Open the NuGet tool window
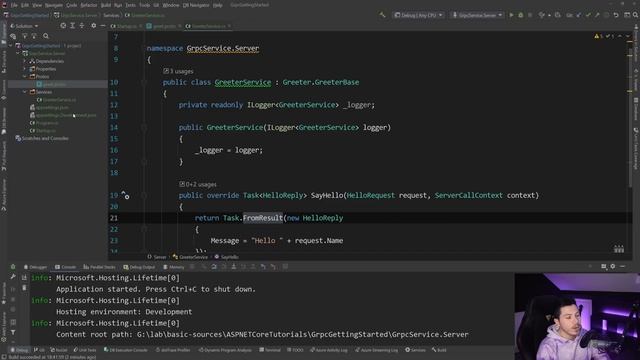Screen dimensions: 640x360 pos(59,350)
